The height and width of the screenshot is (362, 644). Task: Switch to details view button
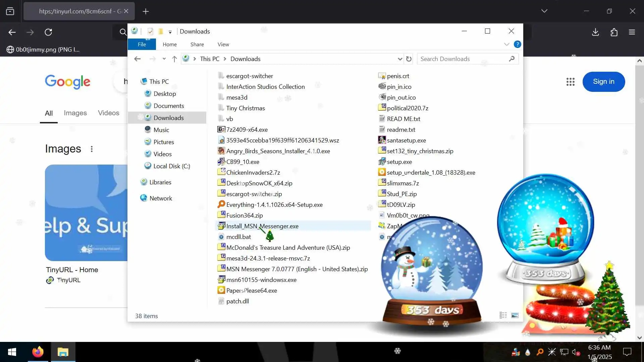(x=503, y=315)
